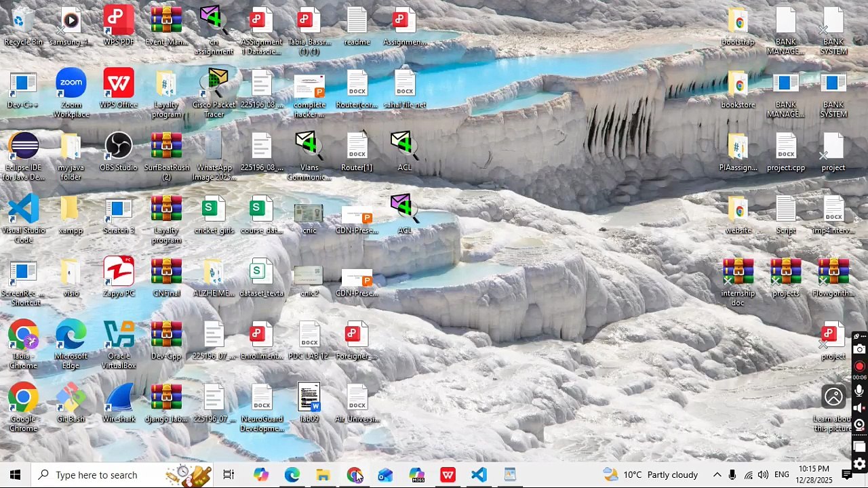This screenshot has width=868, height=488.
Task: Take a screenshot with recorder camera icon
Action: tap(859, 349)
